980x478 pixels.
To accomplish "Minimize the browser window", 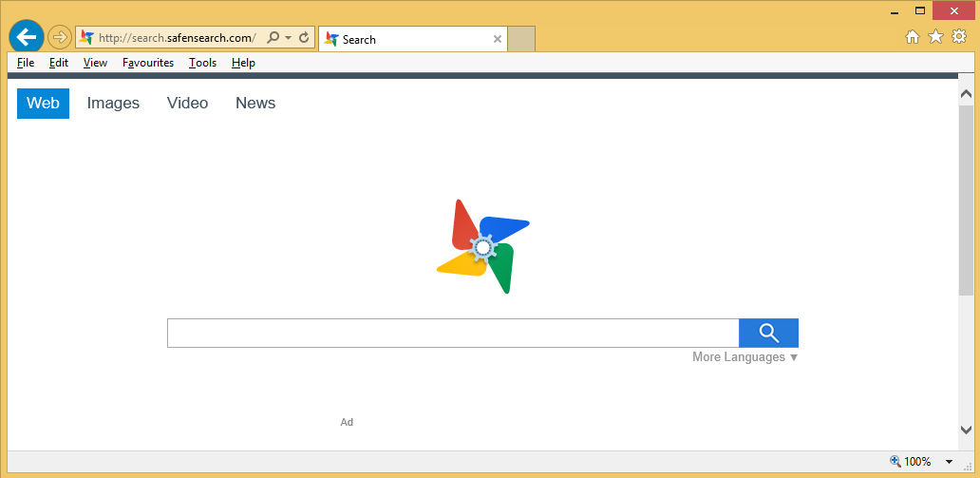I will (x=895, y=11).
